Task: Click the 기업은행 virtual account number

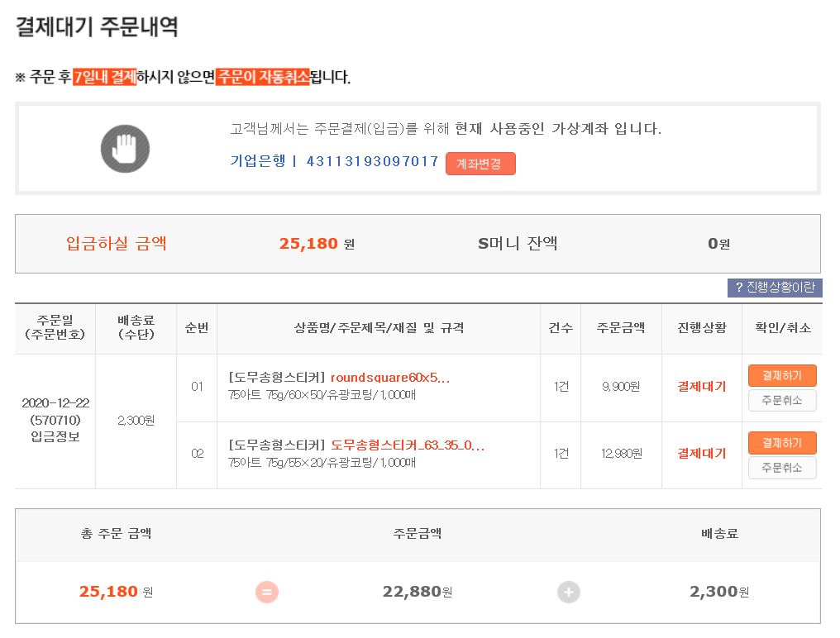Action: [x=372, y=161]
